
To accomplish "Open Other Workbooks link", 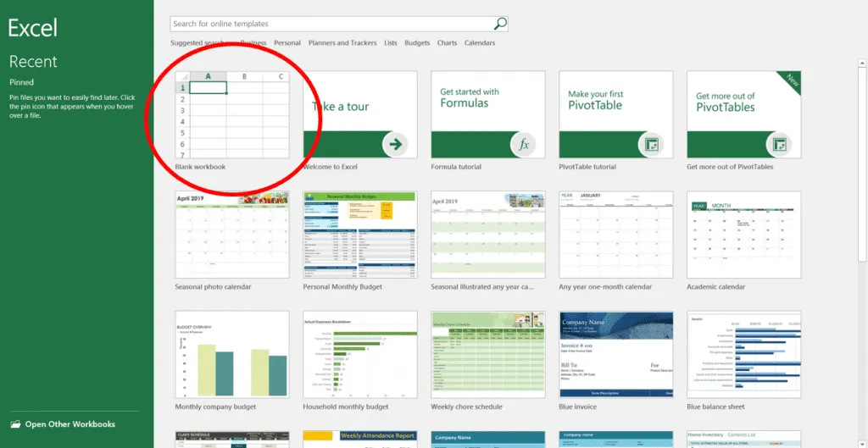I will [70, 424].
